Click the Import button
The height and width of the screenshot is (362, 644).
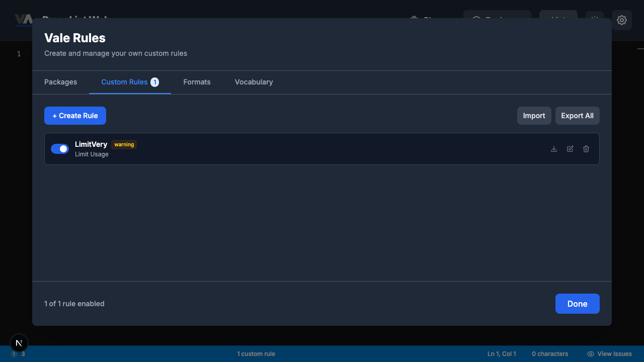(534, 116)
